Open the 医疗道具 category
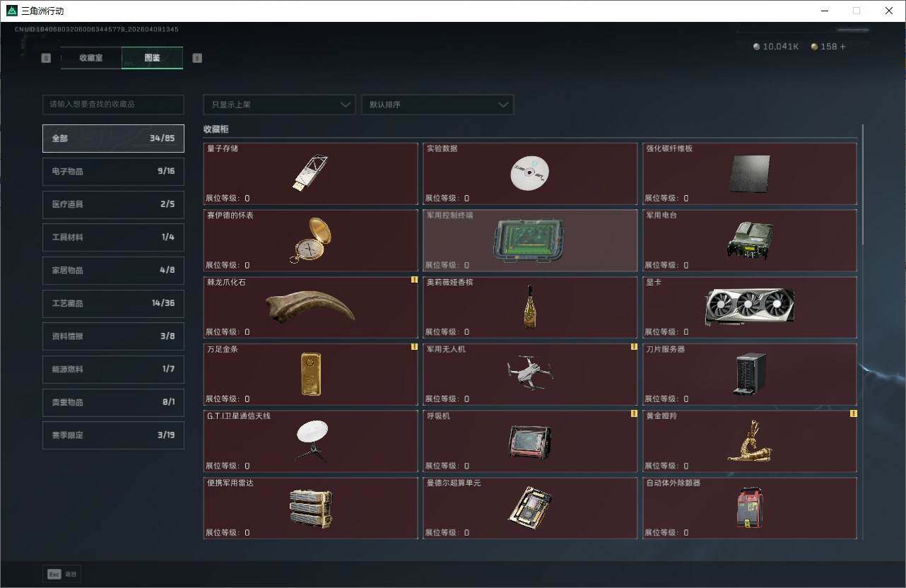This screenshot has width=906, height=588. 113,204
